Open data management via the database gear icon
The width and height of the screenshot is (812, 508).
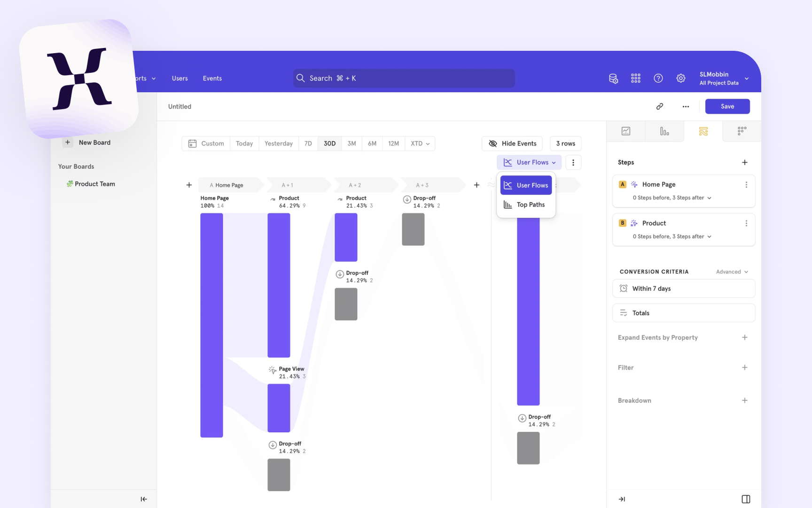click(613, 78)
